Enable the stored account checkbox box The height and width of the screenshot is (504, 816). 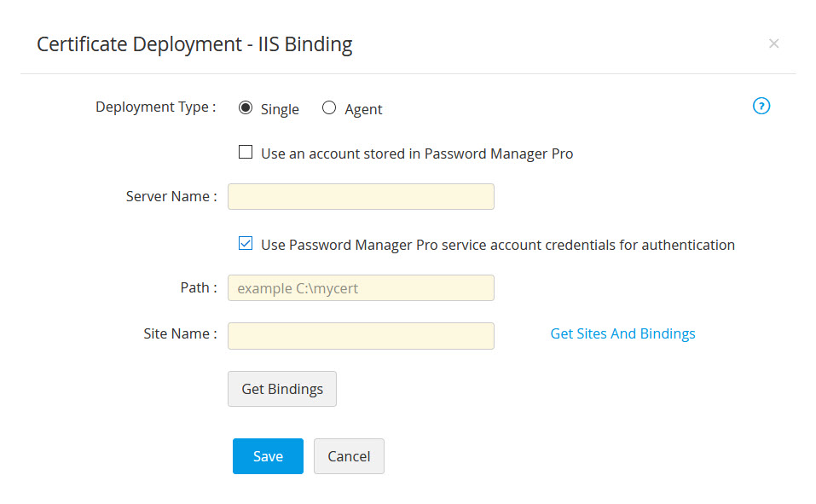(246, 153)
